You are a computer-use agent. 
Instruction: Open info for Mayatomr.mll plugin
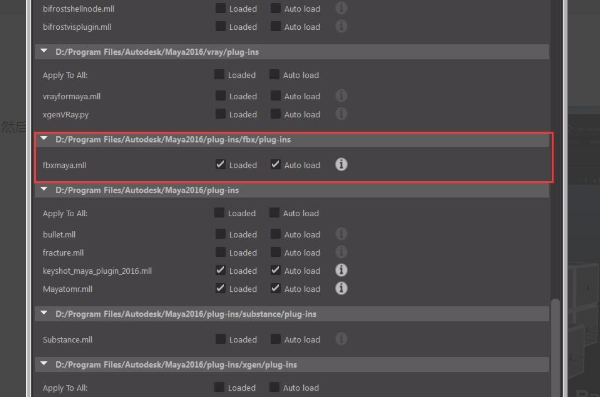(341, 288)
